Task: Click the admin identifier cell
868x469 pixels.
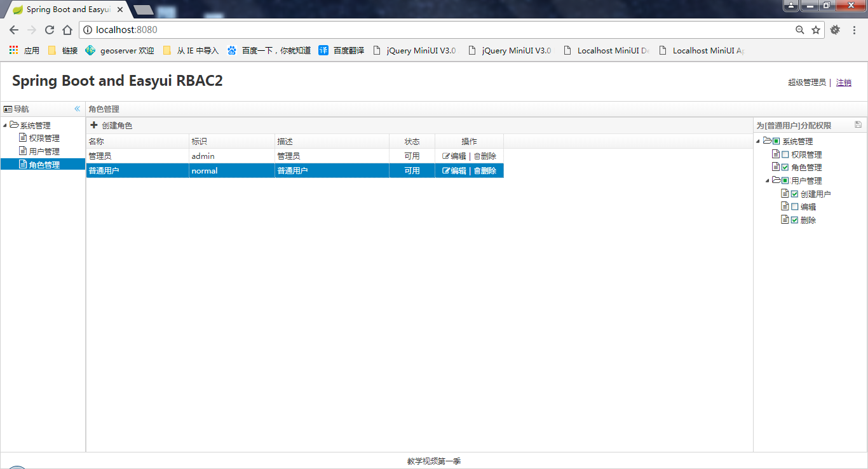Action: (232, 156)
